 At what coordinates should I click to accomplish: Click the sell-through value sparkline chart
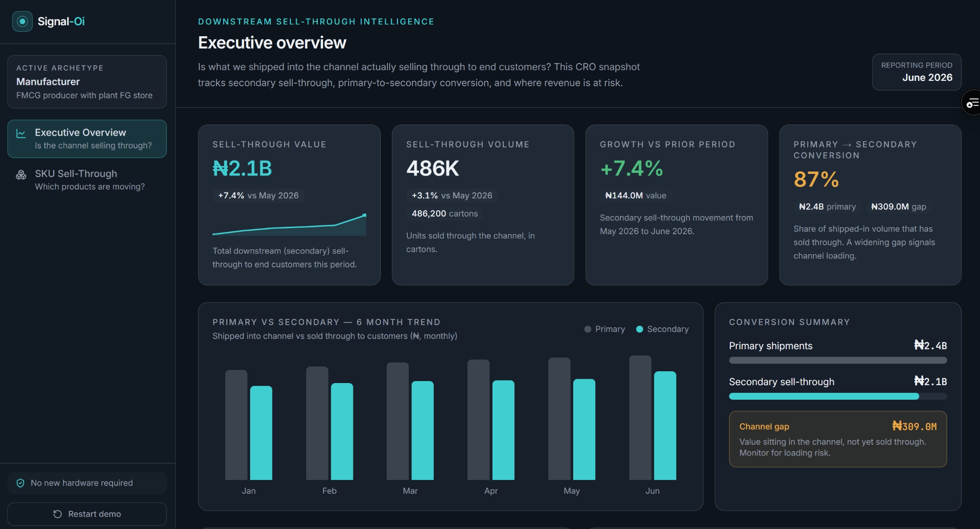pos(289,224)
